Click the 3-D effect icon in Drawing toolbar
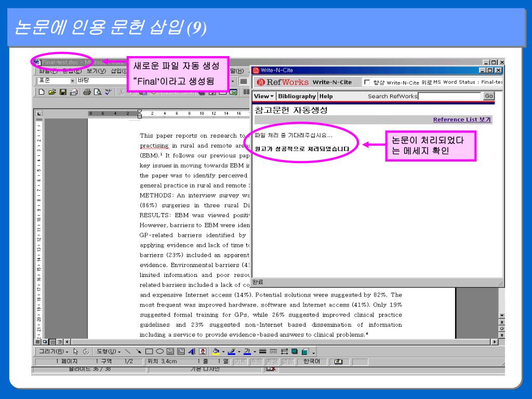Viewport: 532px width, 399px height. (x=305, y=352)
